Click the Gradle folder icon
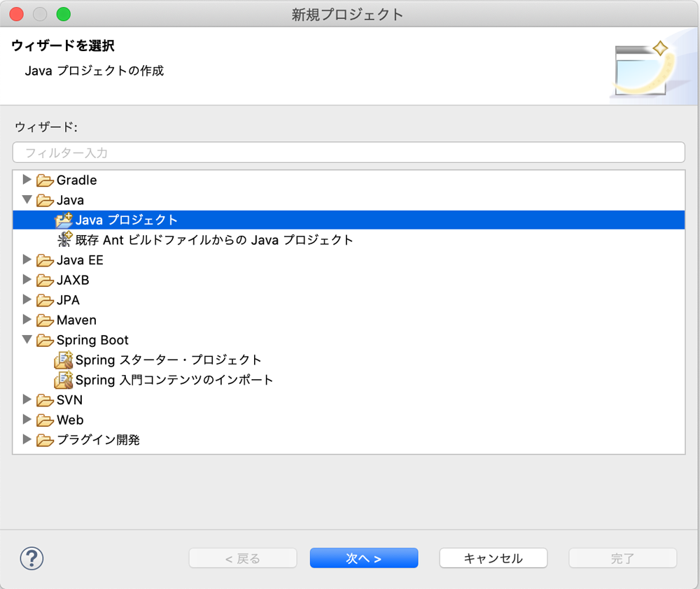The image size is (700, 589). [x=45, y=180]
